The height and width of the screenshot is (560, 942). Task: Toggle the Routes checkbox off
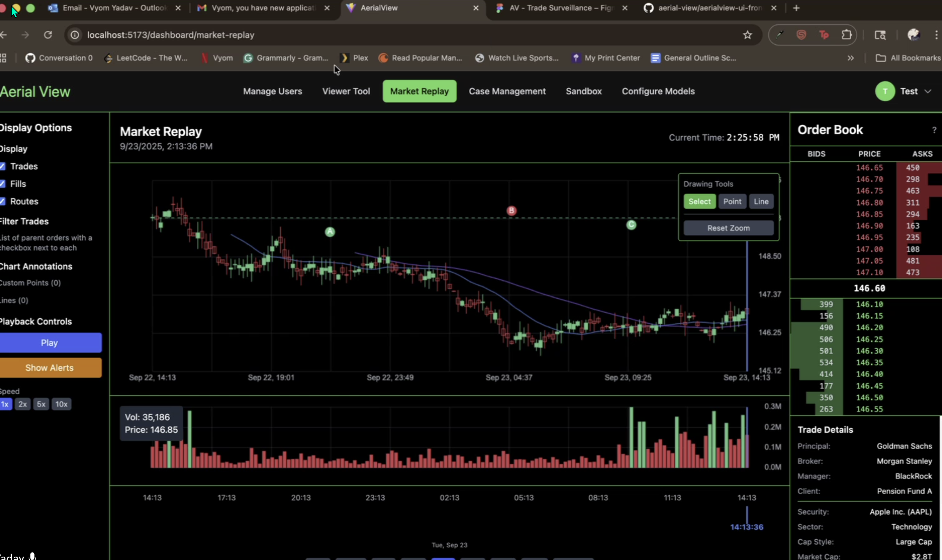(x=3, y=201)
